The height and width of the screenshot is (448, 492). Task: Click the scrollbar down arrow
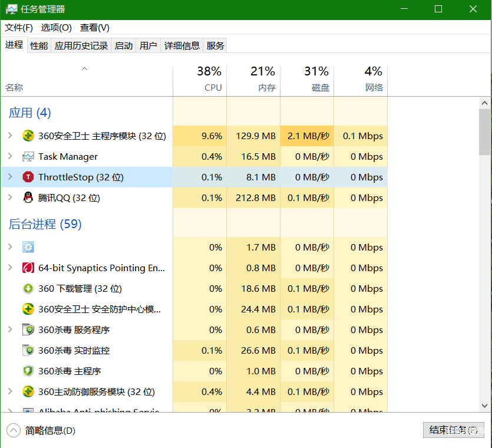(x=484, y=406)
